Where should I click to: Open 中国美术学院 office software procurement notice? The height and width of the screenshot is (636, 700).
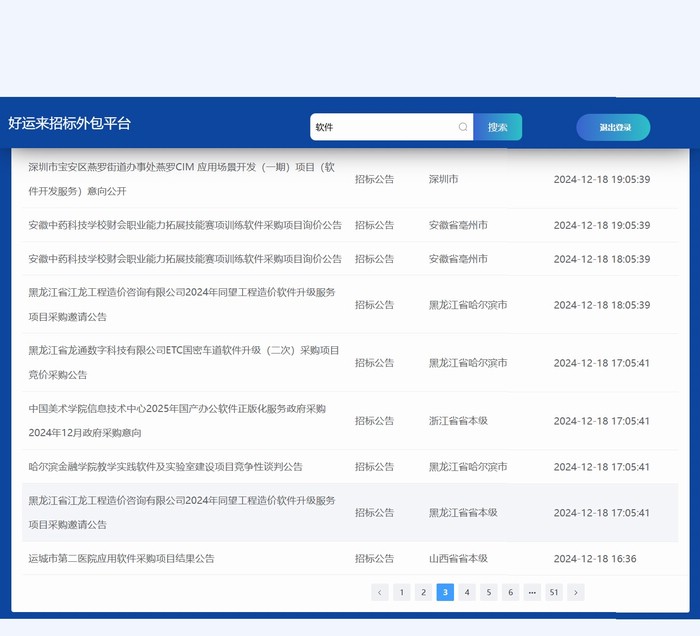pyautogui.click(x=176, y=420)
